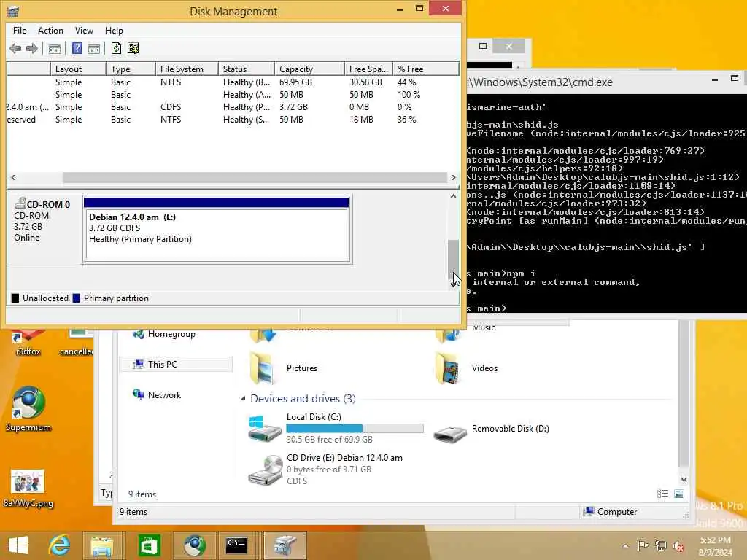Toggle Show/Hide Console Tree toolbar icon
Image resolution: width=747 pixels, height=560 pixels.
(x=55, y=48)
